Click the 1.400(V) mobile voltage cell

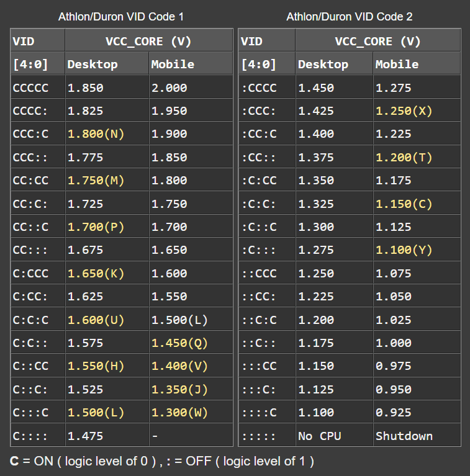click(x=191, y=366)
